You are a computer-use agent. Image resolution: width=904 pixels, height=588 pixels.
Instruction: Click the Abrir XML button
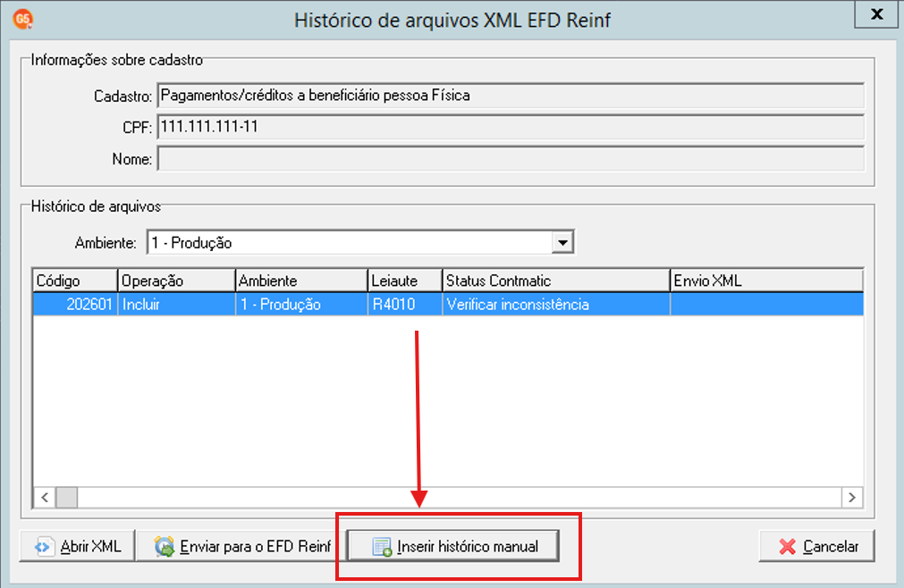click(x=77, y=546)
